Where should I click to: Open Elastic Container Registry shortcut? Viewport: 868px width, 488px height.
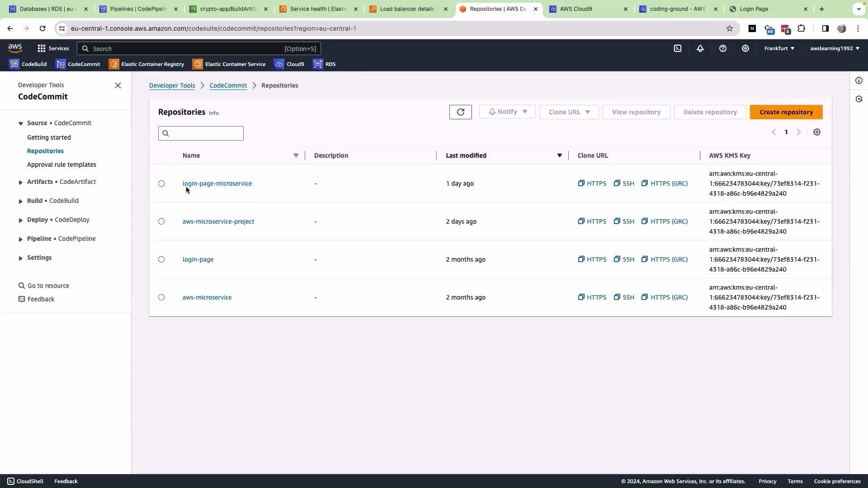146,64
